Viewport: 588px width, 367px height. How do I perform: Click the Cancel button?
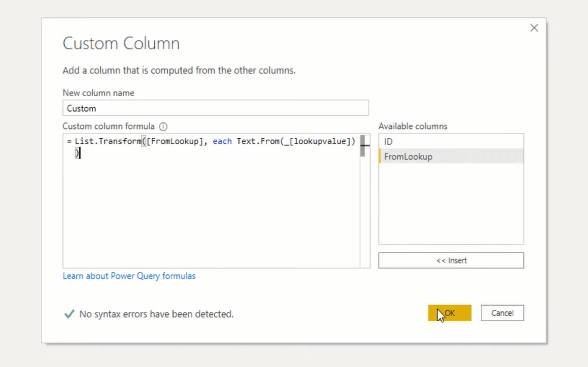click(x=502, y=313)
